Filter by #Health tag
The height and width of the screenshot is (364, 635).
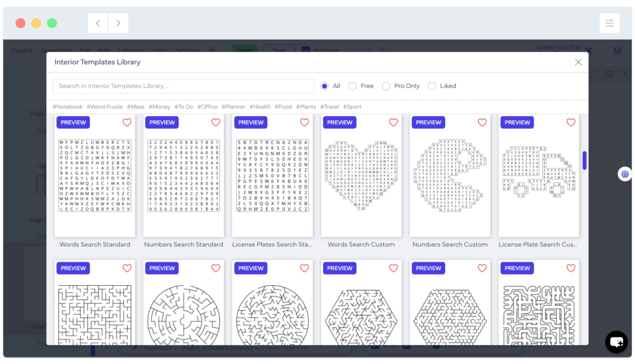260,107
